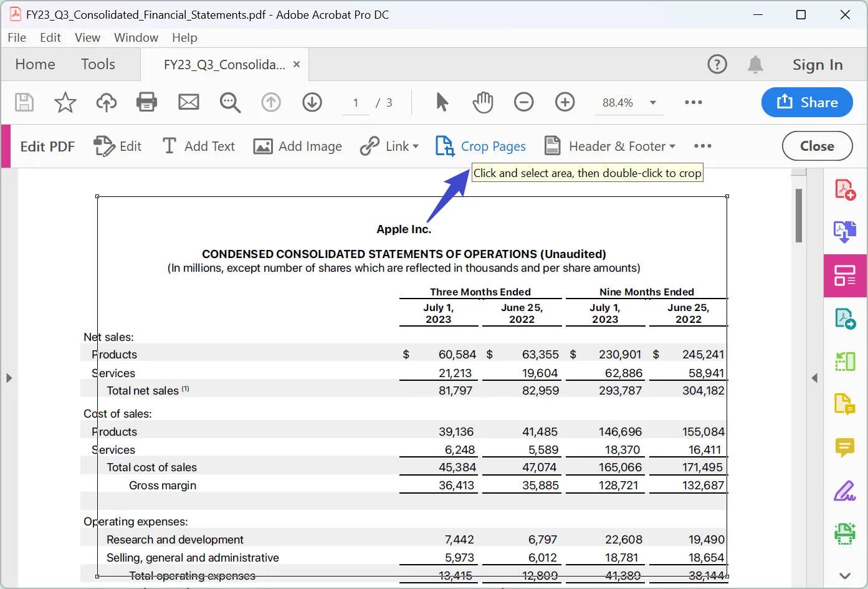Email the PDF using the envelope icon
The image size is (868, 589).
pyautogui.click(x=189, y=102)
